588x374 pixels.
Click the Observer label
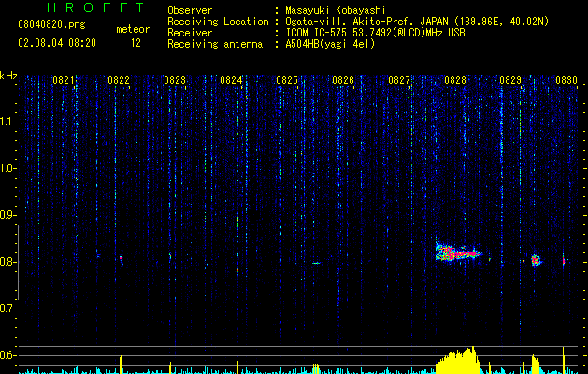[190, 10]
